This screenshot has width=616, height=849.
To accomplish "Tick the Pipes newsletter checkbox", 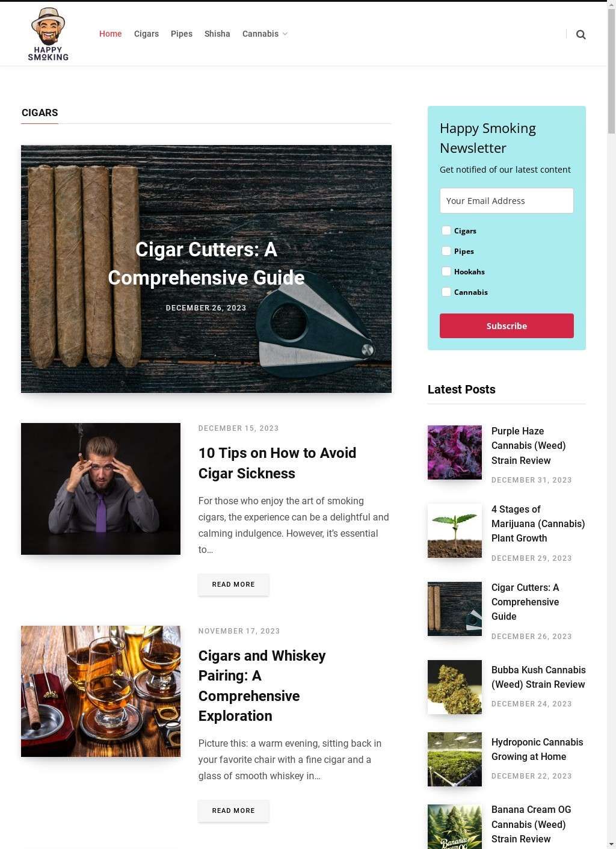I will click(x=446, y=251).
